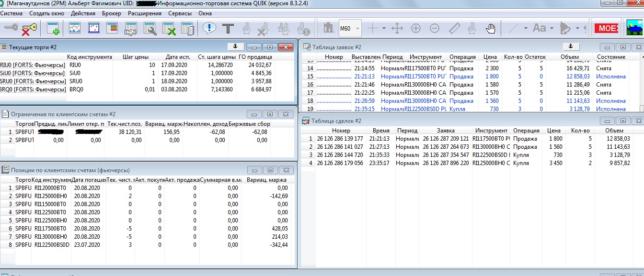Click the disconnect key icon with red X
This screenshot has height=276, width=644.
pyautogui.click(x=29, y=29)
